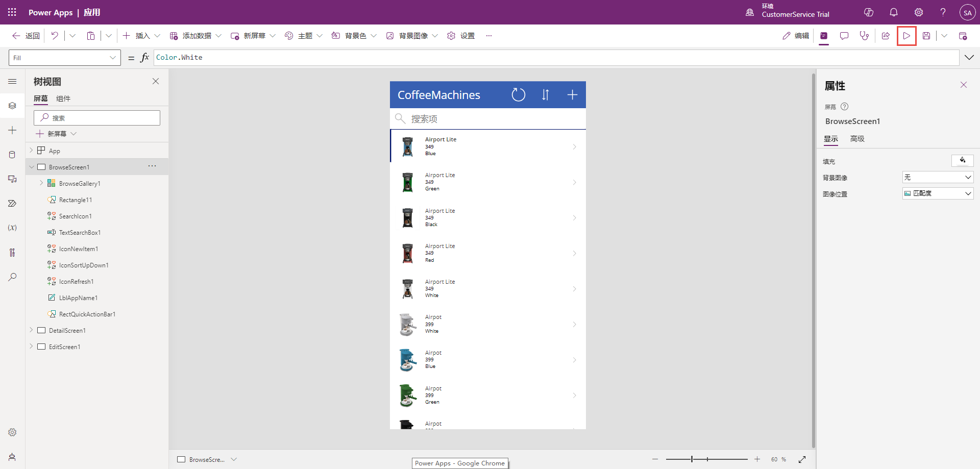Click the paste clipboard icon

tap(91, 36)
